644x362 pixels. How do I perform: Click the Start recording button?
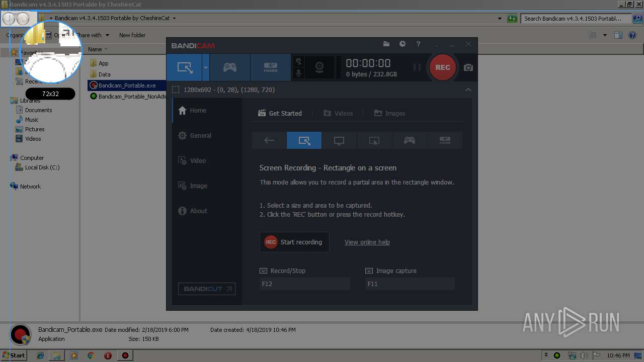(x=294, y=242)
